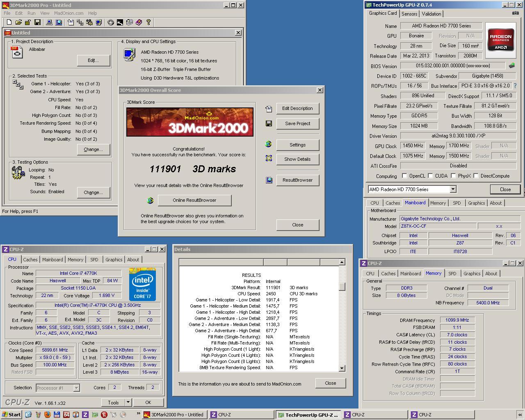The height and width of the screenshot is (420, 525).
Task: Click the Edit... button in Project Description
Action: click(93, 60)
